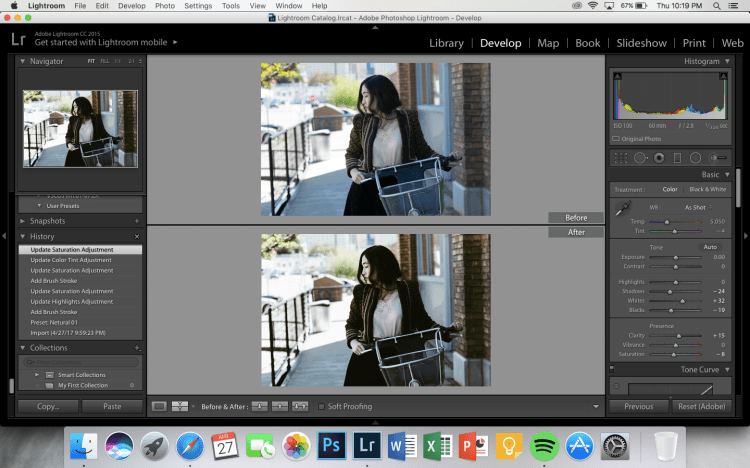Select the Graduated Filter tool
This screenshot has height=468, width=750.
(x=677, y=158)
